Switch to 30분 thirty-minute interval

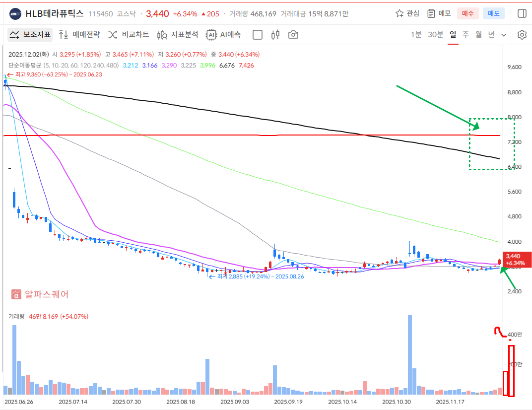(x=435, y=35)
